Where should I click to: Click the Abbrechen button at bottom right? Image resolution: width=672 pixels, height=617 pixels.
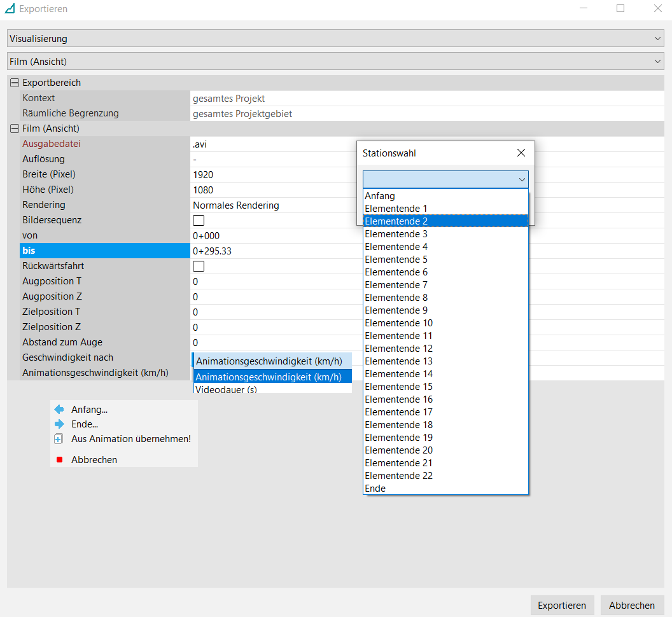pyautogui.click(x=632, y=606)
